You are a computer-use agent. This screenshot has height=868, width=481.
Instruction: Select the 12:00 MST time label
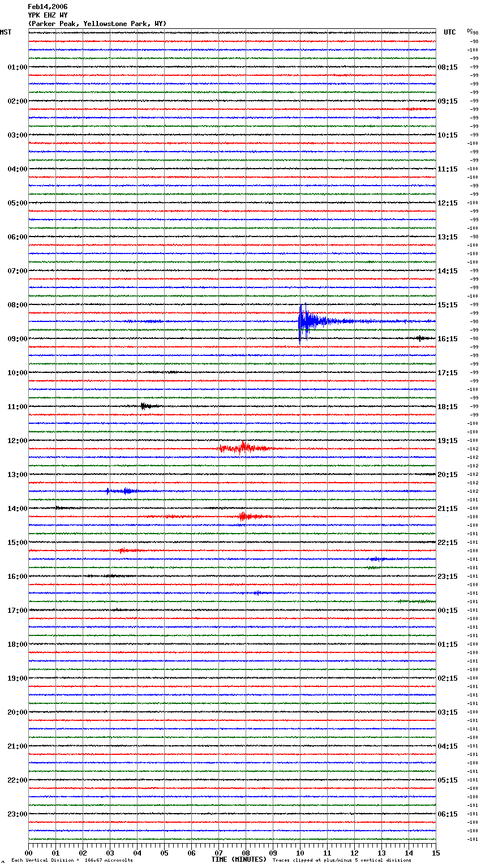pos(18,441)
